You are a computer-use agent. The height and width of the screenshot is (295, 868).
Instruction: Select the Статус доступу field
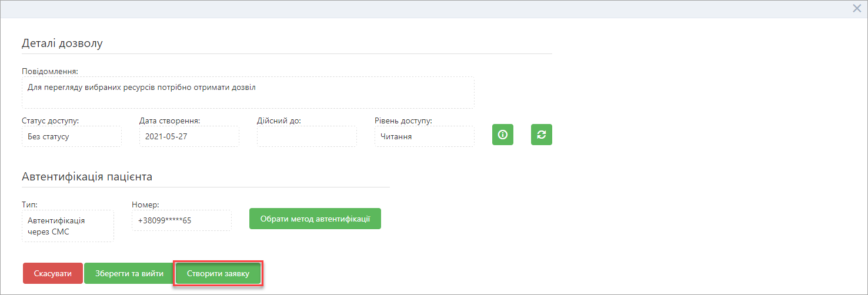pyautogui.click(x=71, y=136)
